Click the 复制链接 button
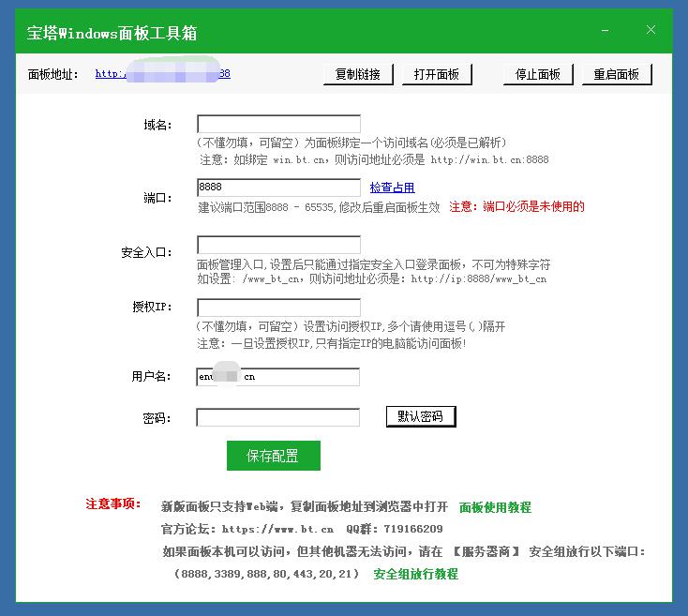The width and height of the screenshot is (688, 616). pyautogui.click(x=357, y=74)
